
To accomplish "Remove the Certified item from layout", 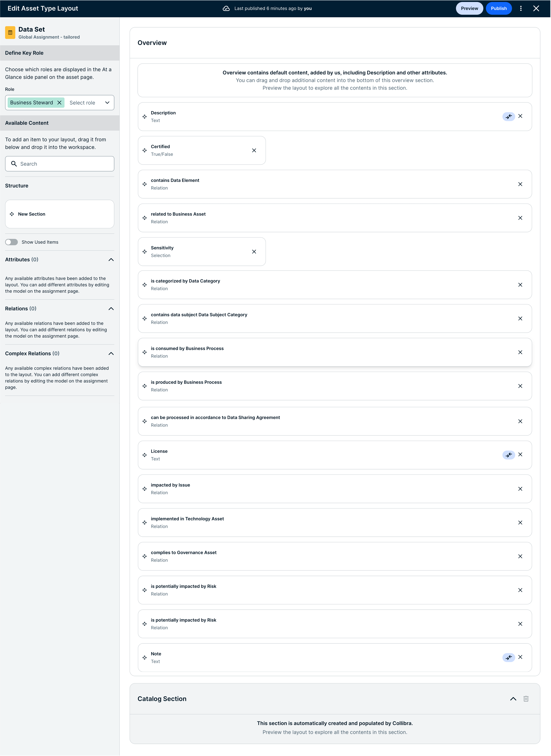I will 254,150.
